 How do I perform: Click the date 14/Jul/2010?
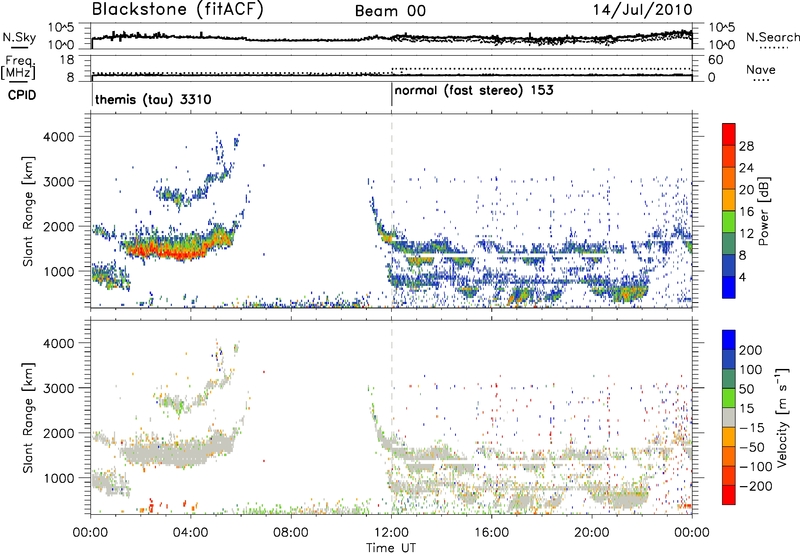pos(642,9)
